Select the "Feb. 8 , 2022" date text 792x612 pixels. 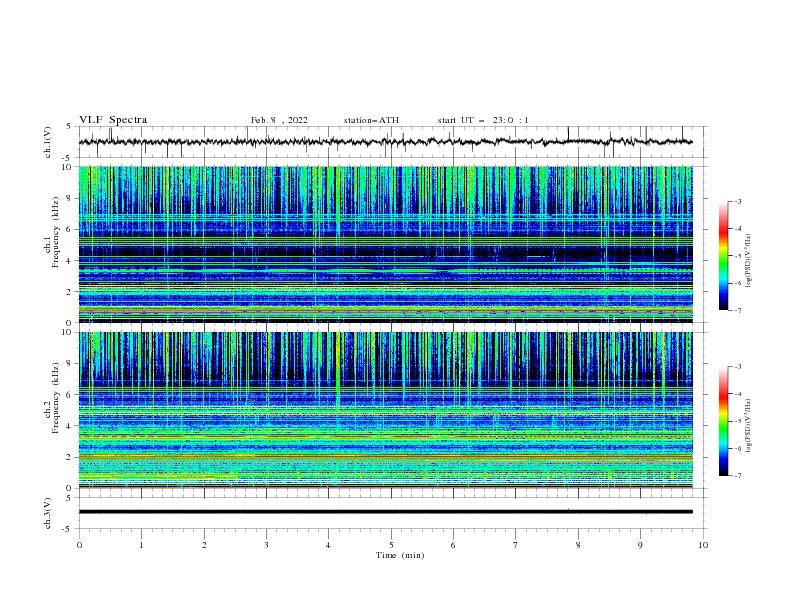tap(279, 120)
